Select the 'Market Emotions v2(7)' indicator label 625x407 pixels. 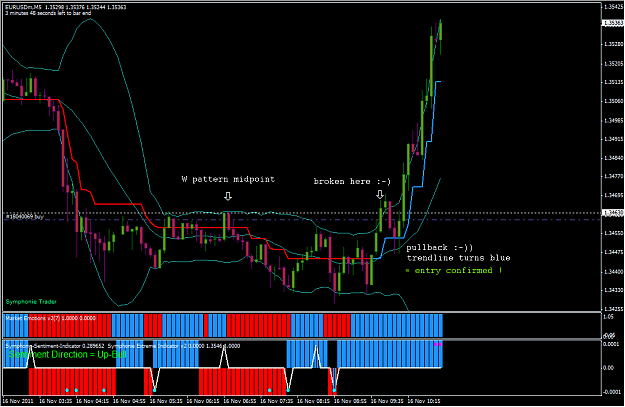(x=35, y=318)
